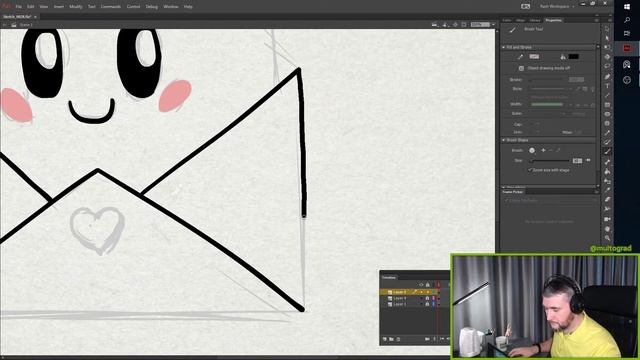Open the Modify menu
This screenshot has width=640, height=360.
coord(76,7)
